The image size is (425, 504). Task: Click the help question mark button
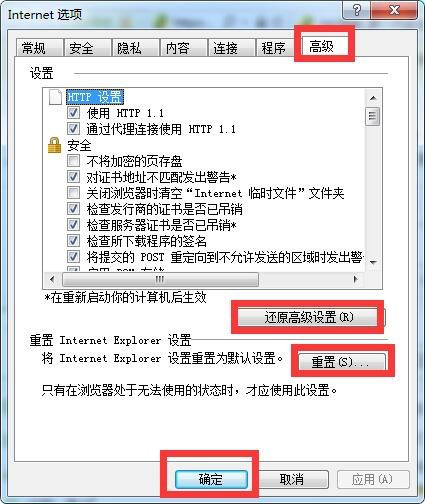(x=356, y=10)
